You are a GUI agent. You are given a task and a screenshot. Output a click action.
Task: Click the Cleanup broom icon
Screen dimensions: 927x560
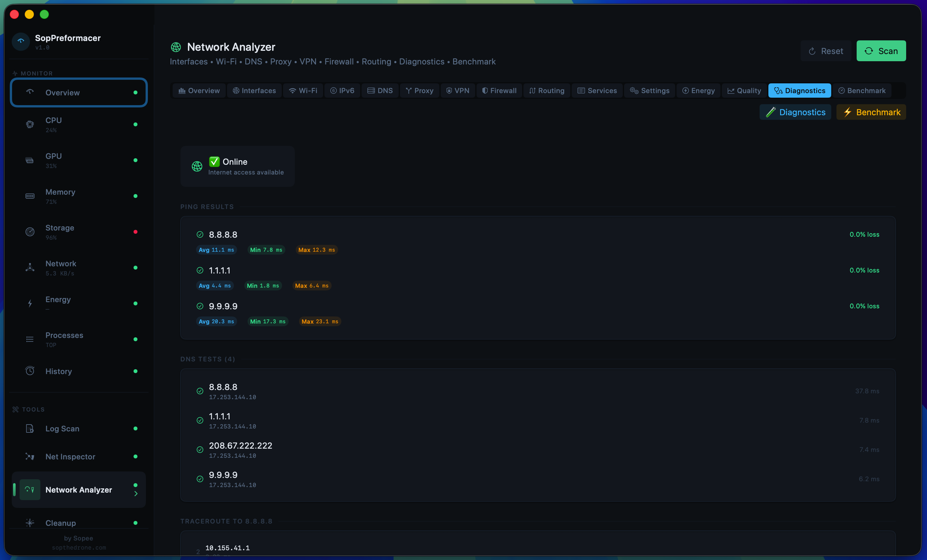pyautogui.click(x=30, y=523)
